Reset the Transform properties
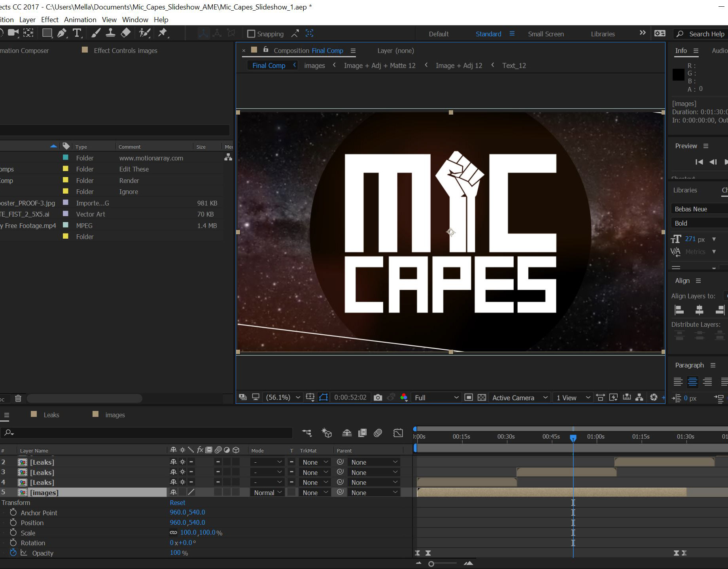This screenshot has height=569, width=728. [178, 503]
